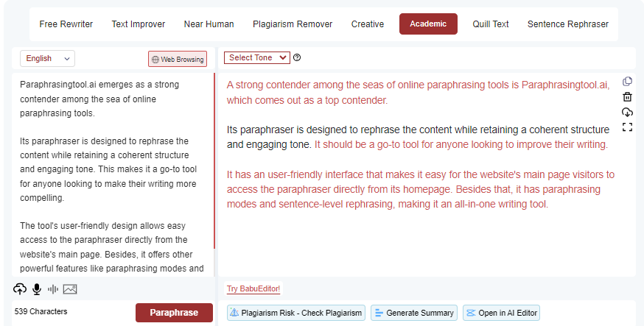Click the audio waveform icon
Viewport: 644px width, 326px height.
[53, 289]
